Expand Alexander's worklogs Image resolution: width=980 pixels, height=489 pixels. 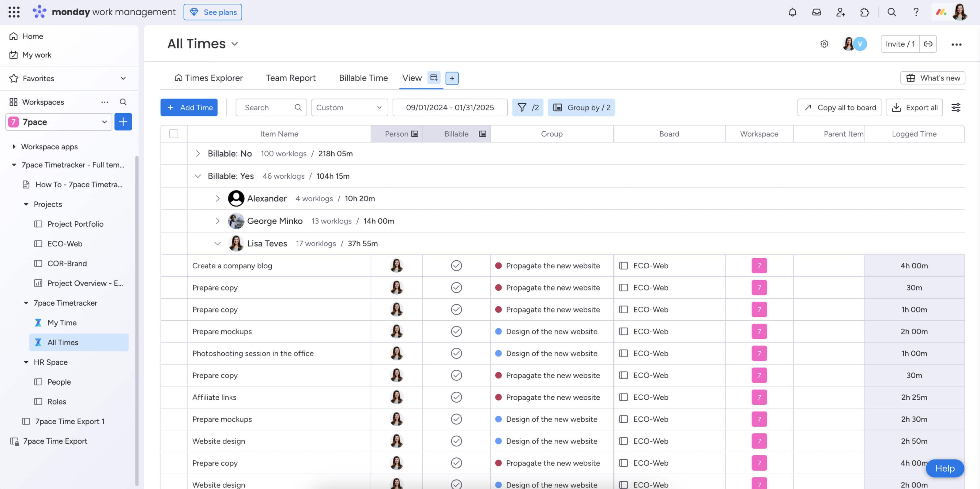point(217,199)
